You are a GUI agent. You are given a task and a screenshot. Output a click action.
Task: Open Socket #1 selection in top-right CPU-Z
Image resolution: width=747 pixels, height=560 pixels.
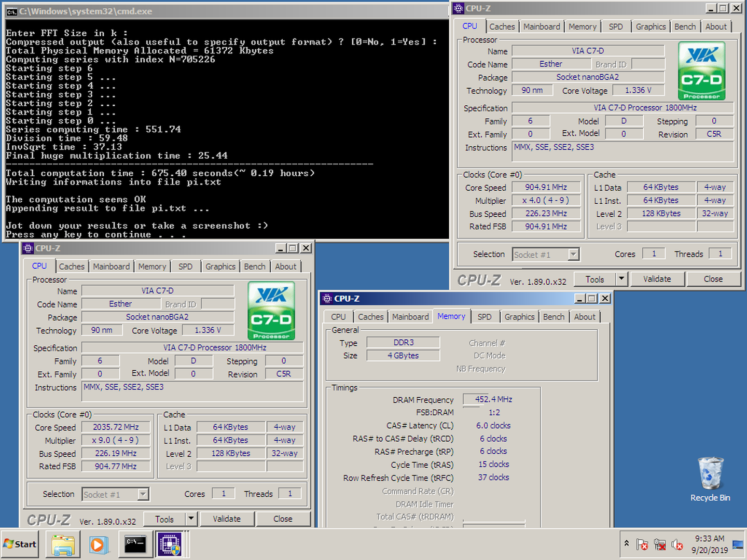[546, 255]
